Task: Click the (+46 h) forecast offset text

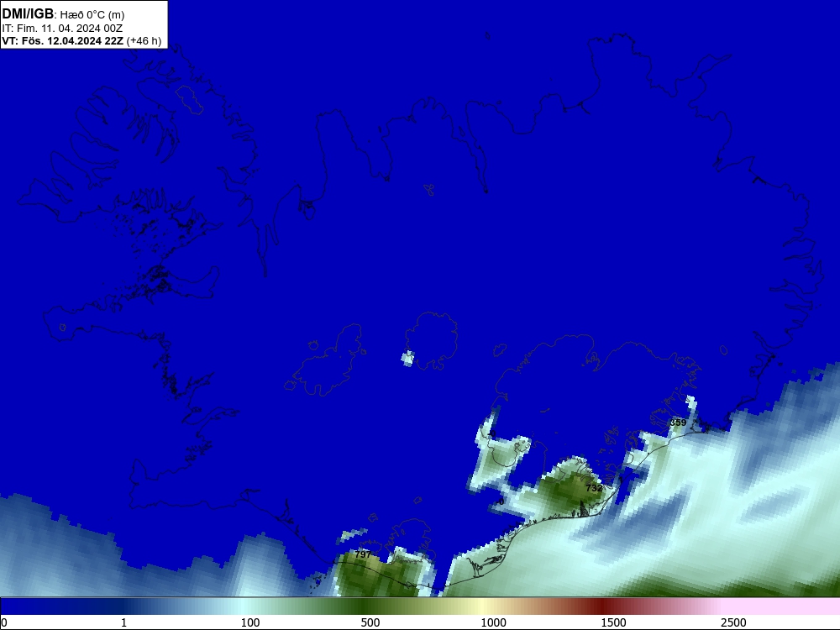Action: tap(144, 41)
